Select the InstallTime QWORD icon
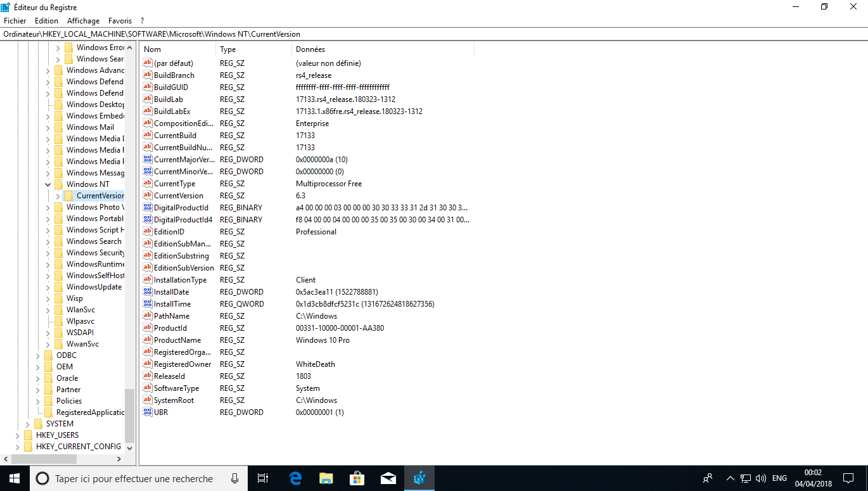 point(148,304)
